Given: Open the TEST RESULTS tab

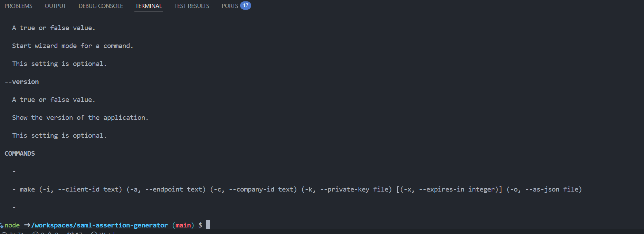Looking at the screenshot, I should coord(192,6).
